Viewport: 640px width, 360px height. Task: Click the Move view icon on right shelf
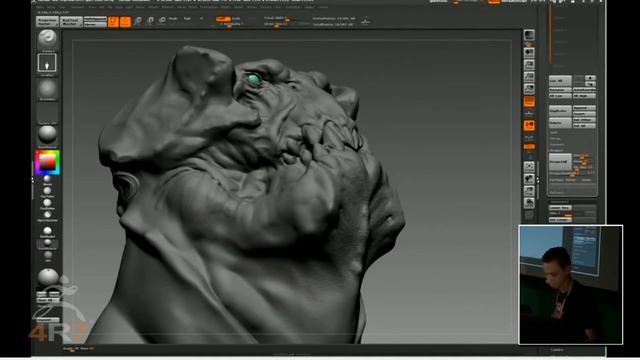(x=529, y=178)
